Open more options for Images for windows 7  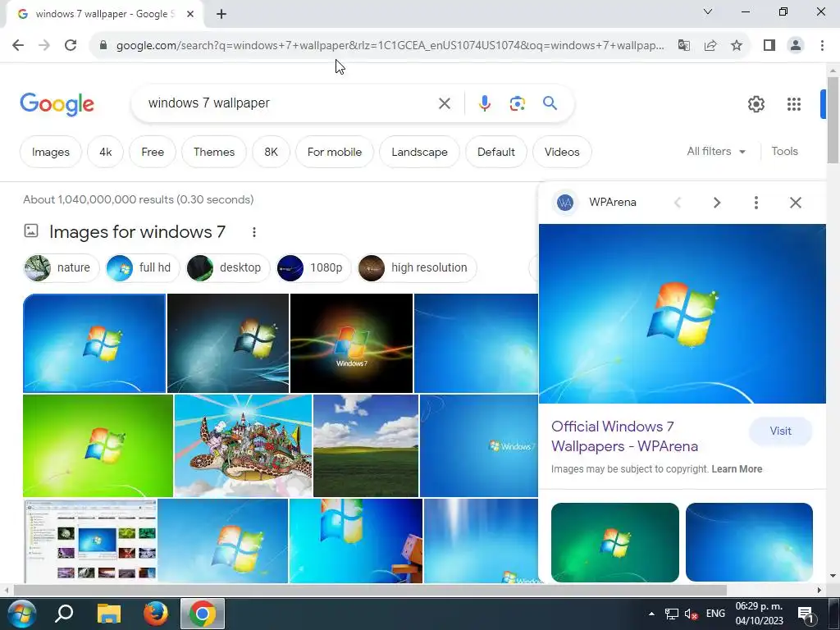254,232
